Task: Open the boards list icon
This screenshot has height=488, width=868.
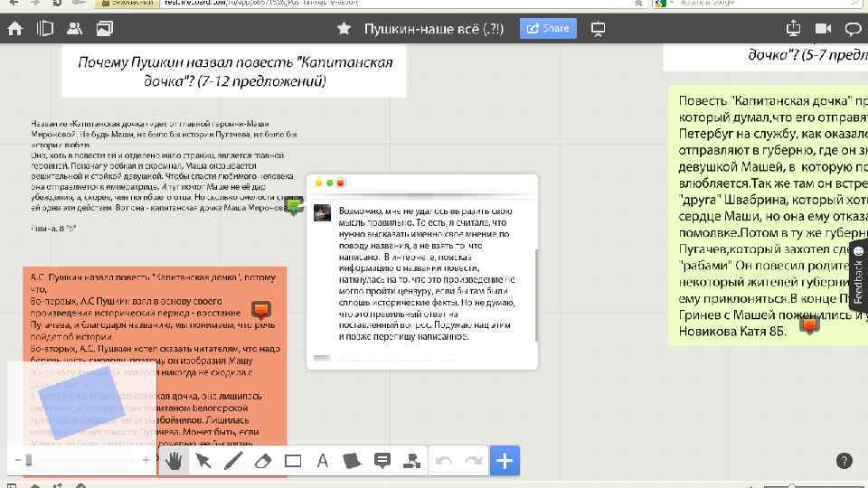Action: pyautogui.click(x=45, y=28)
